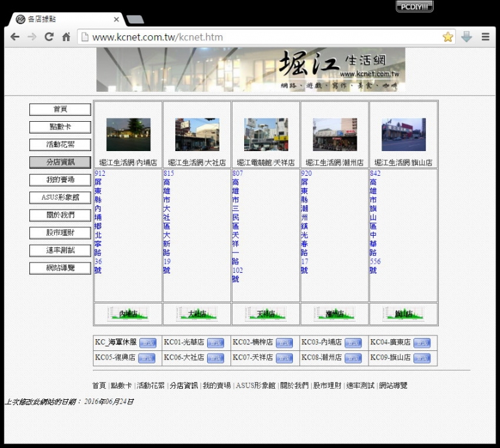500x448 pixels.
Task: Open ASUS形象館 in the left sidebar
Action: tap(61, 197)
